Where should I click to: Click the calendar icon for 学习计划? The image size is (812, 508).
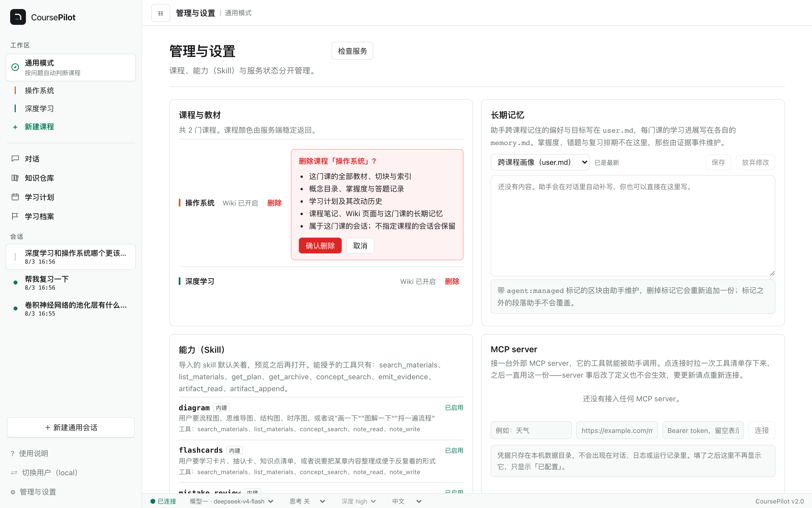click(15, 197)
